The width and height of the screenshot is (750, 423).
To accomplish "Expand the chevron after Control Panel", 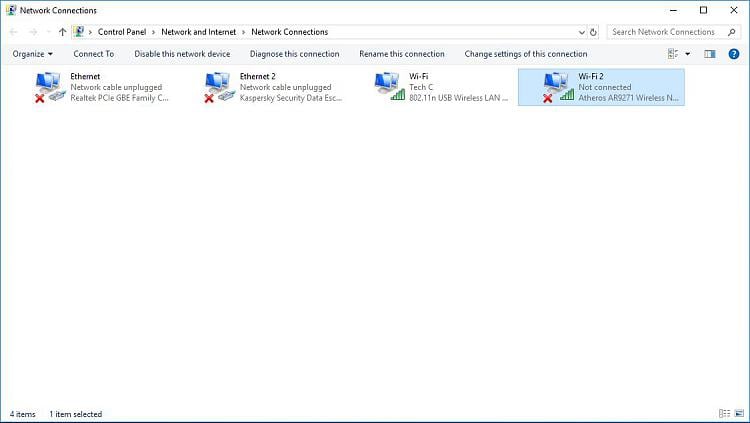I will [154, 32].
